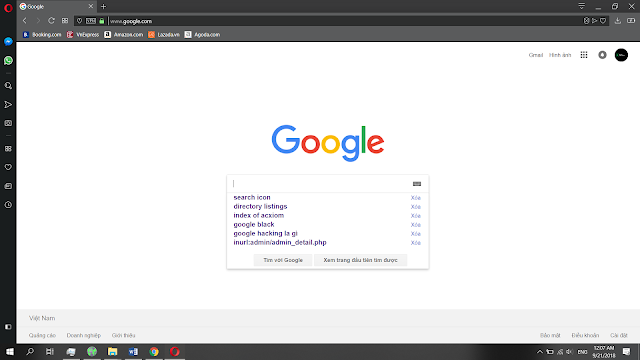Open Giới thiệu footer link
The height and width of the screenshot is (360, 640).
tap(123, 335)
